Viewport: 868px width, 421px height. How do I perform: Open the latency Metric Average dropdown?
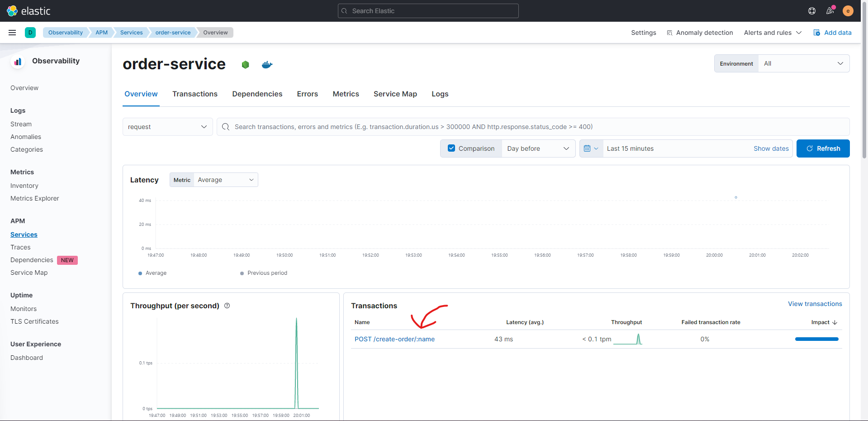pyautogui.click(x=226, y=180)
